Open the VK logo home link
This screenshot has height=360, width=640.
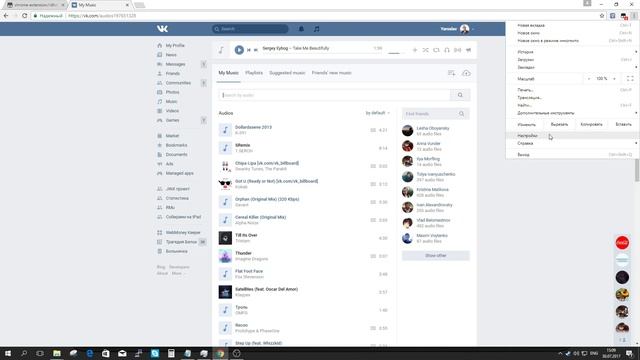(162, 29)
